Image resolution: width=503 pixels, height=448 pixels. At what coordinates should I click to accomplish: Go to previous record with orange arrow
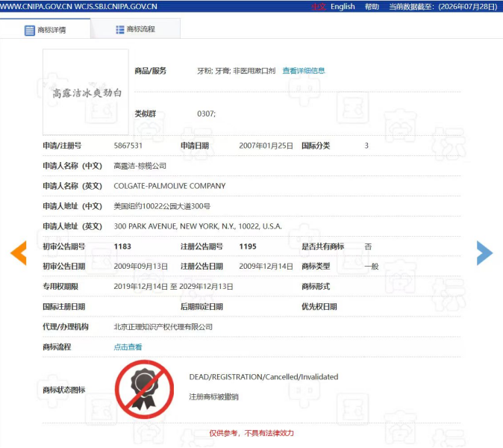tap(19, 253)
